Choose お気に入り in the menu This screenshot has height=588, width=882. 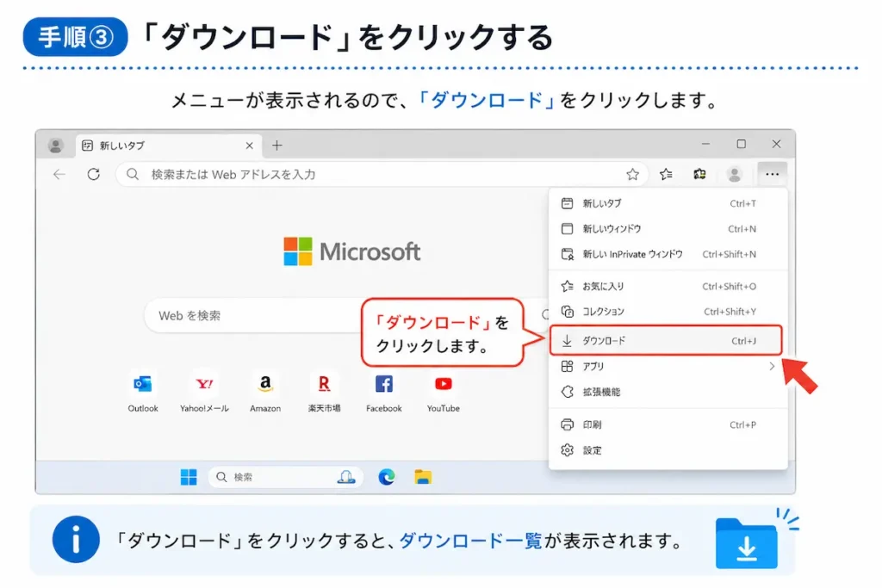[x=668, y=286]
